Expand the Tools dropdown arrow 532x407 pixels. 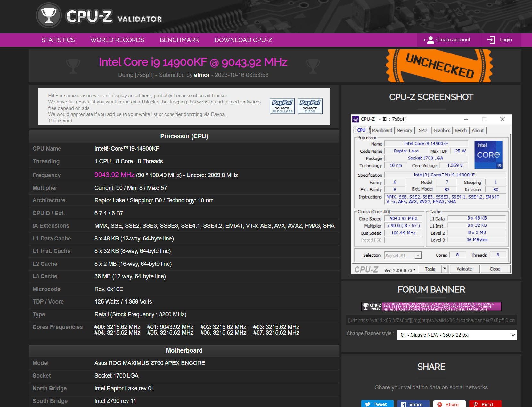445,269
